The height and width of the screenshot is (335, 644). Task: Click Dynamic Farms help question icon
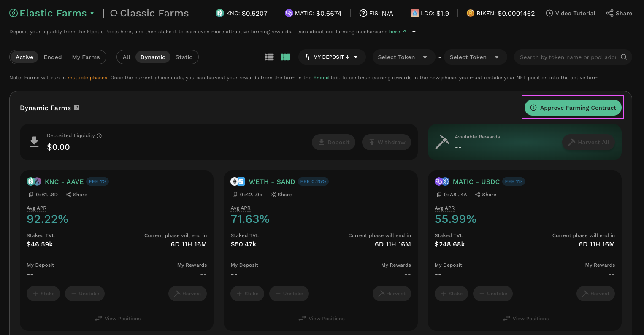point(77,108)
